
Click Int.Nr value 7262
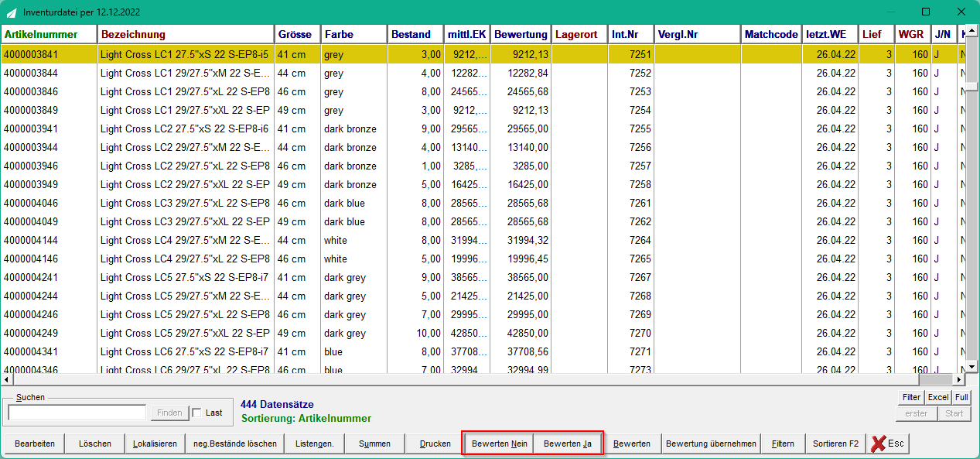[x=640, y=221]
